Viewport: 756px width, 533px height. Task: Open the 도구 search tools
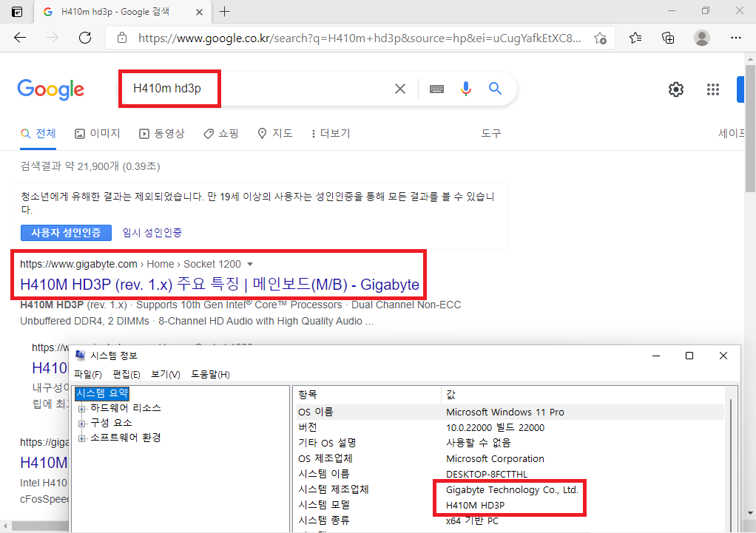coord(491,134)
